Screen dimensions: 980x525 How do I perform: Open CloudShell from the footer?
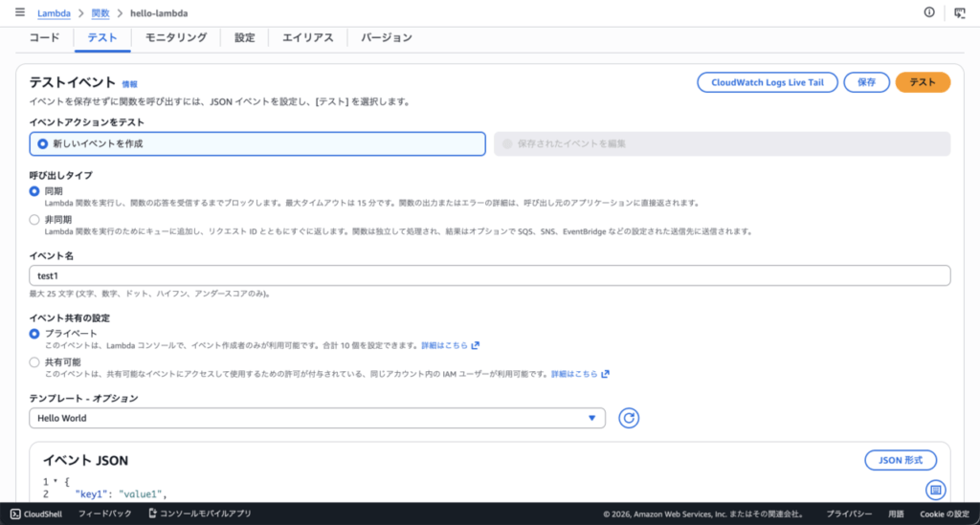point(36,514)
